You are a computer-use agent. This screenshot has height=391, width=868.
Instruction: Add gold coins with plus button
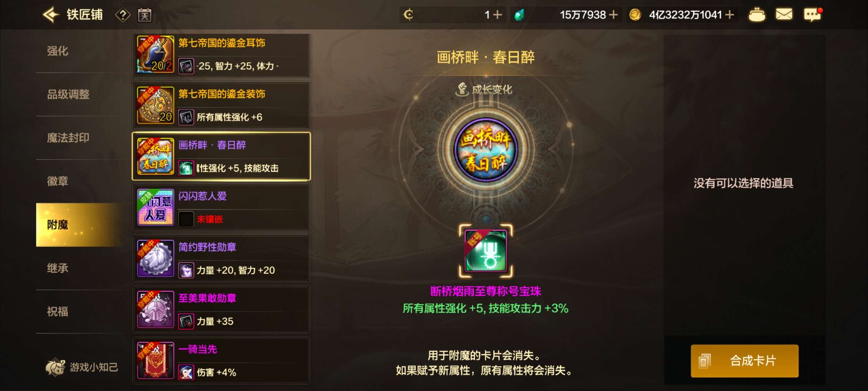729,15
